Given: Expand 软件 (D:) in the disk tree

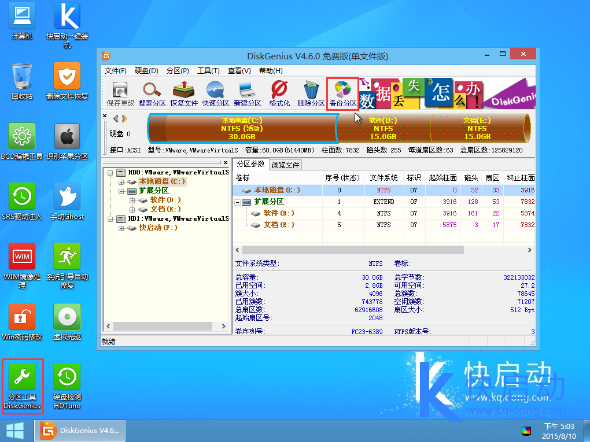Looking at the screenshot, I should click(132, 200).
